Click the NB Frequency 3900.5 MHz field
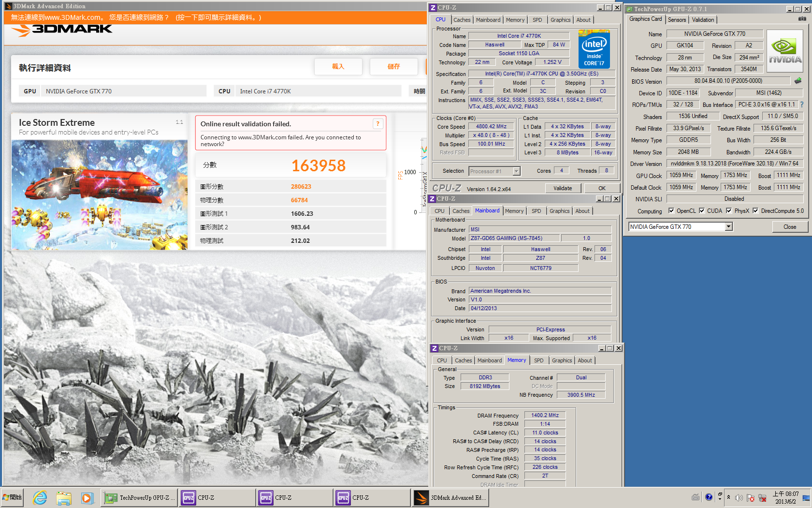The image size is (812, 508). click(x=580, y=395)
